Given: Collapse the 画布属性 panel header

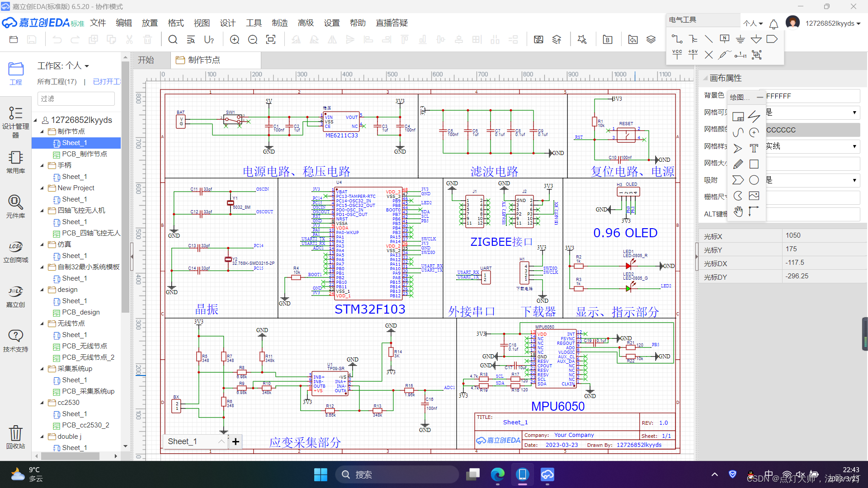Looking at the screenshot, I should pyautogui.click(x=705, y=78).
